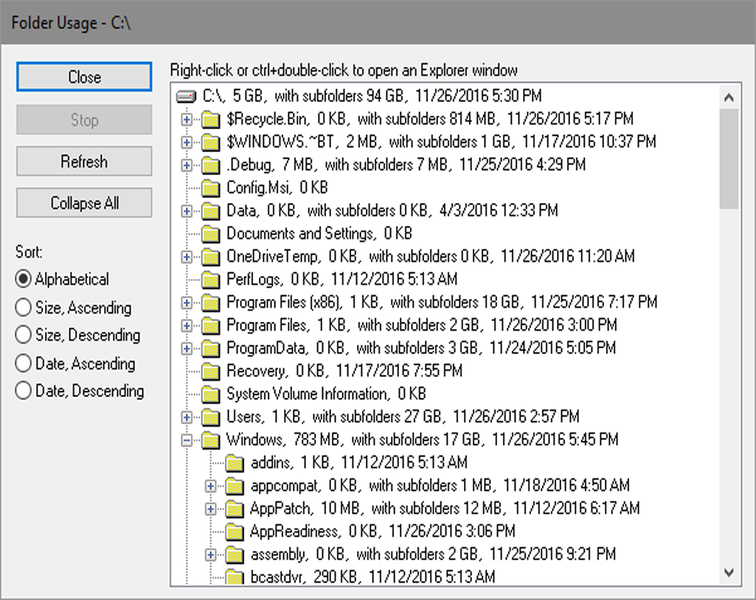756x600 pixels.
Task: Expand the $Recycle.Bin tree node
Action: [187, 119]
